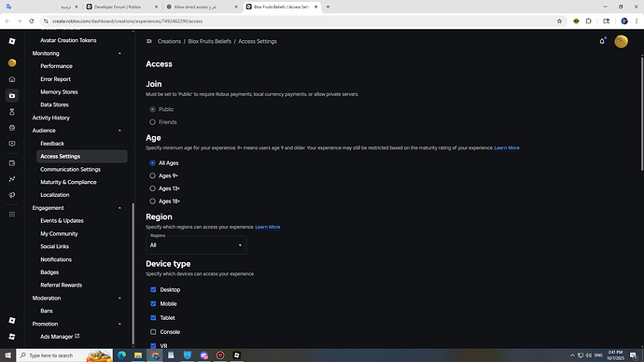644x362 pixels.
Task: Click the Blox Fruits Beliefs breadcrumb
Action: coord(209,41)
